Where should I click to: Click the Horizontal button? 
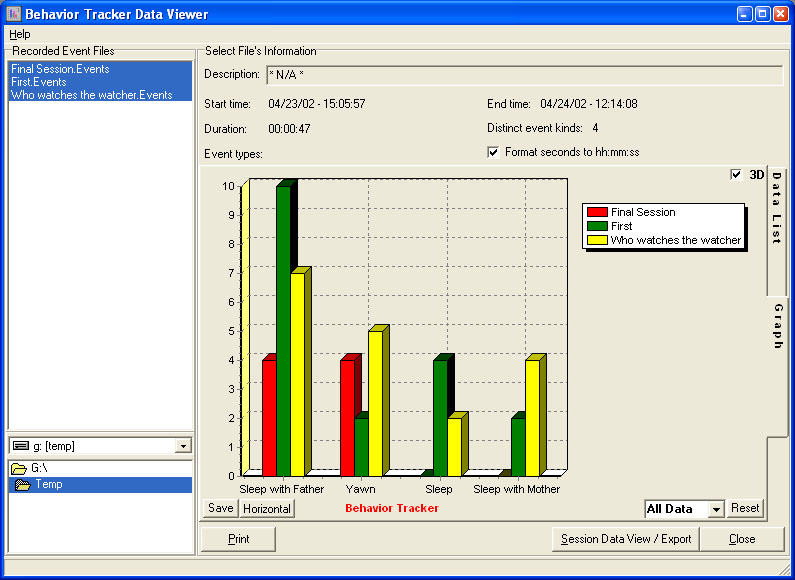(267, 509)
